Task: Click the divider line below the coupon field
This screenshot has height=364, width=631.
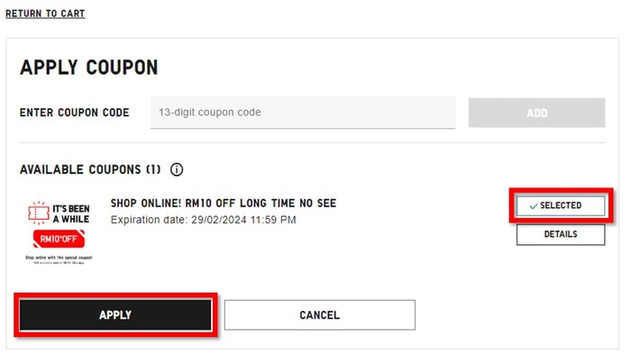Action: coord(312,142)
